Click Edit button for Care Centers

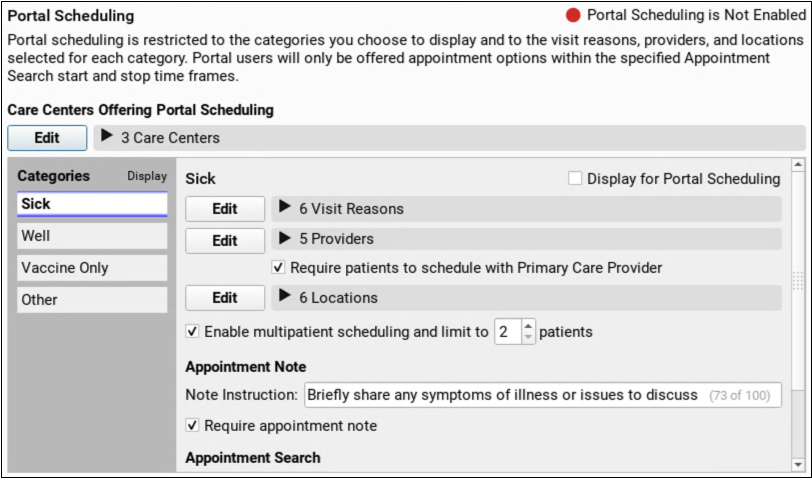(46, 138)
